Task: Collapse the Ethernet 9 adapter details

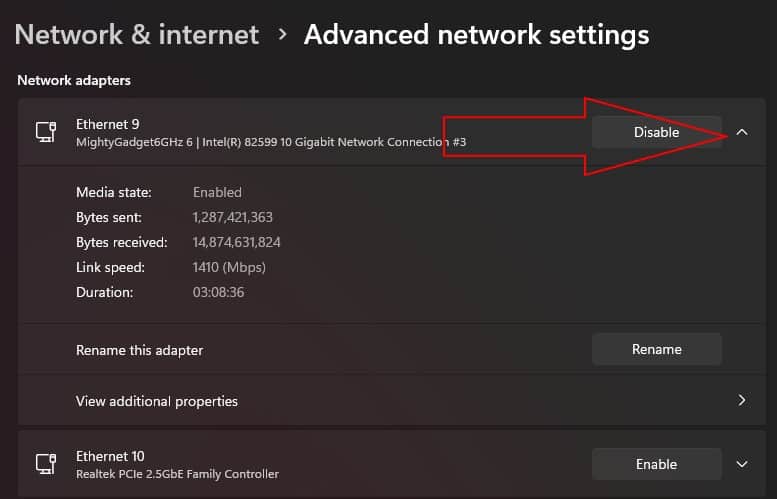Action: (742, 132)
